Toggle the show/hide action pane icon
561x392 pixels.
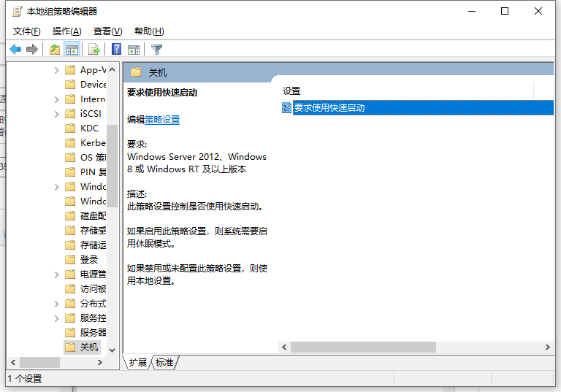pos(134,50)
